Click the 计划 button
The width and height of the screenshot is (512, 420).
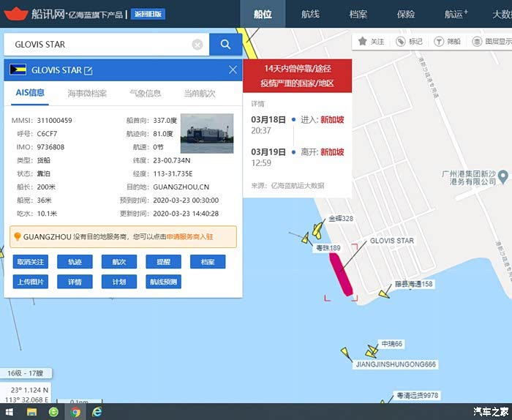tap(119, 282)
